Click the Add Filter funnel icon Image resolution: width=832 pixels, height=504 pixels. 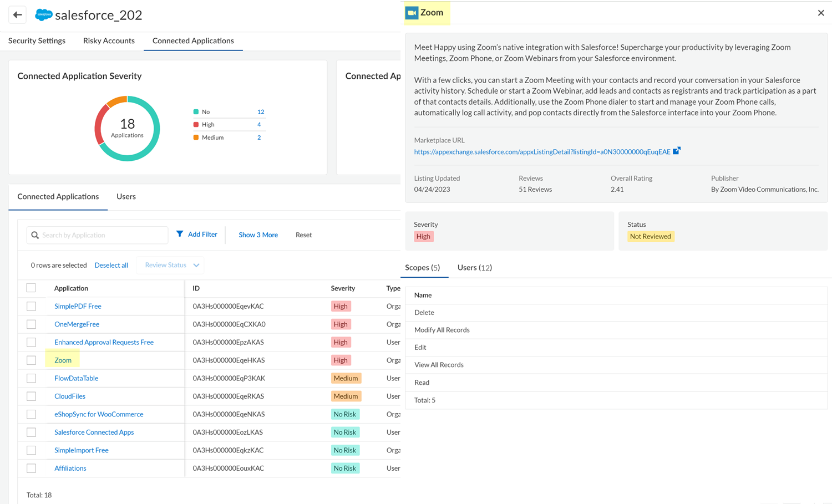pyautogui.click(x=180, y=234)
